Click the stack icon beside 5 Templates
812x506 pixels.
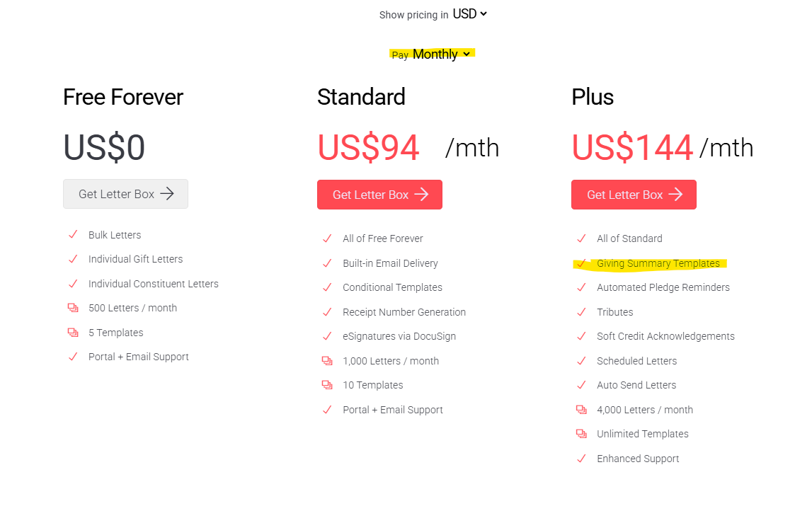click(73, 332)
